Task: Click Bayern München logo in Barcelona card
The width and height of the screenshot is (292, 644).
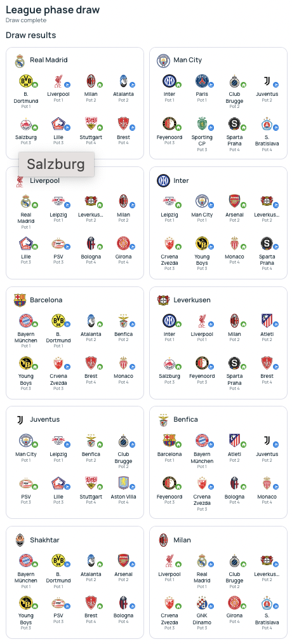Action: 25,320
